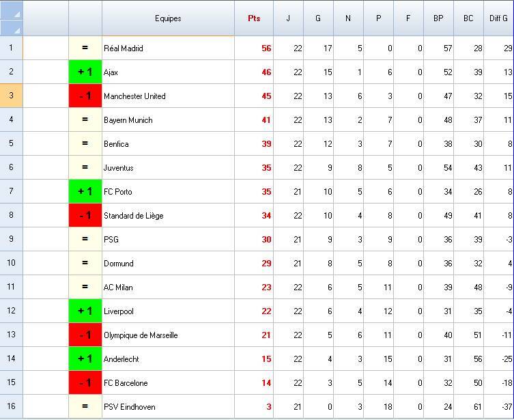The width and height of the screenshot is (514, 420).
Task: Click PSV Eindhoven's equals position indicator
Action: click(85, 406)
